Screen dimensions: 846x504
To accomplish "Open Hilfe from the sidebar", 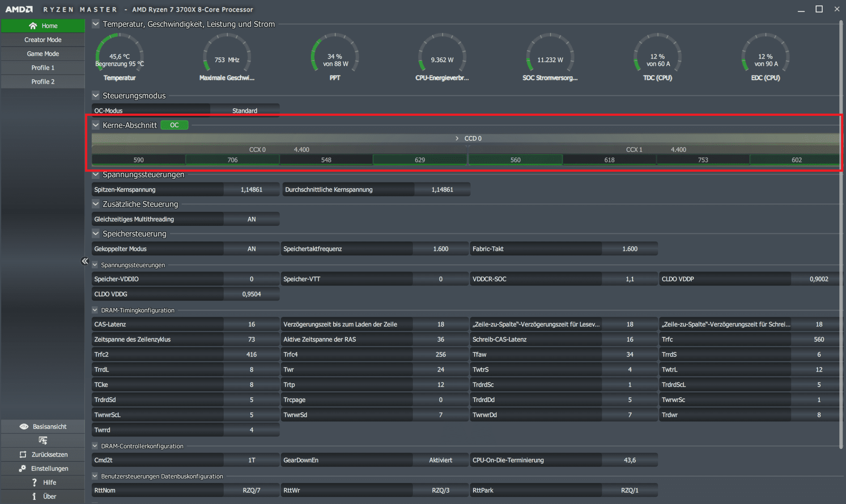I will [x=43, y=482].
